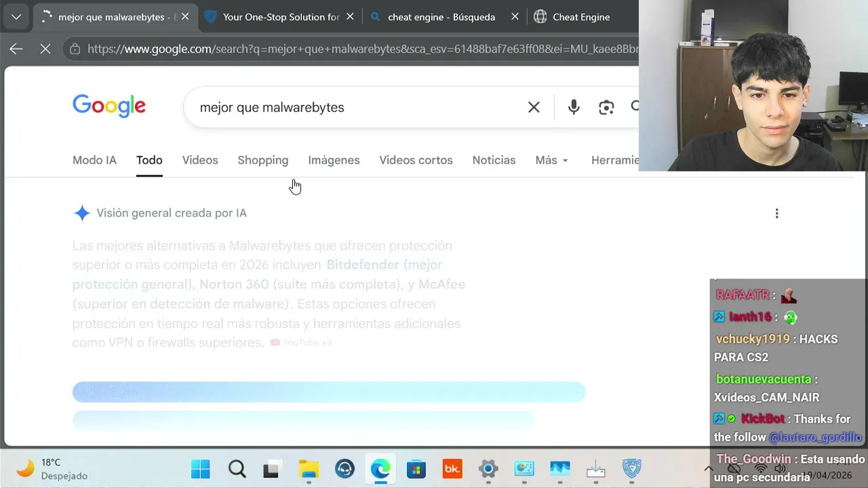Image resolution: width=868 pixels, height=488 pixels.
Task: Click the 'Norton 360' highlighted text
Action: point(235,284)
